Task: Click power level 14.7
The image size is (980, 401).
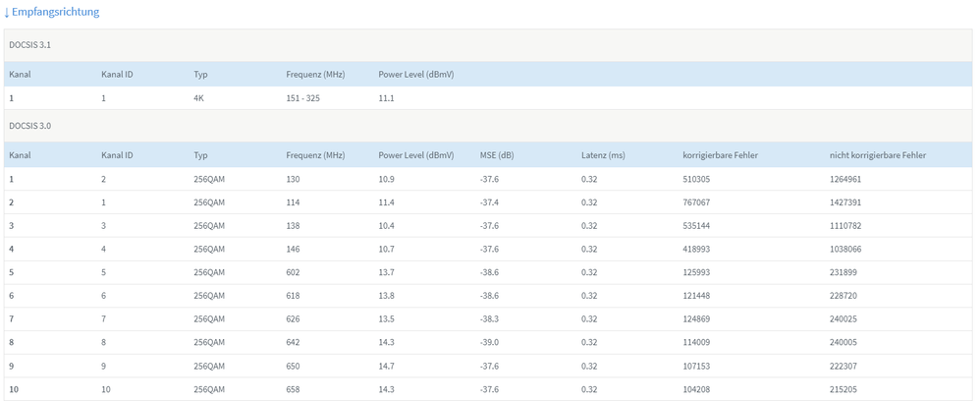Action: coord(386,366)
